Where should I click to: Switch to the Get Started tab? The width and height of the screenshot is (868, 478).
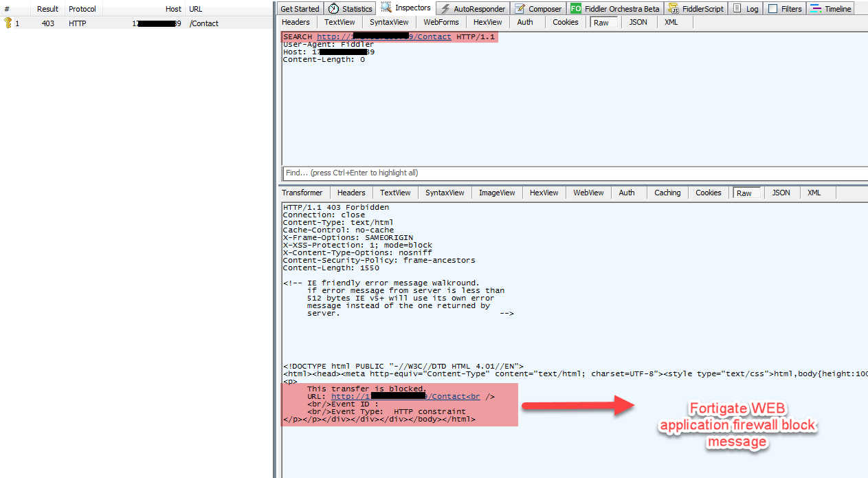pos(300,9)
